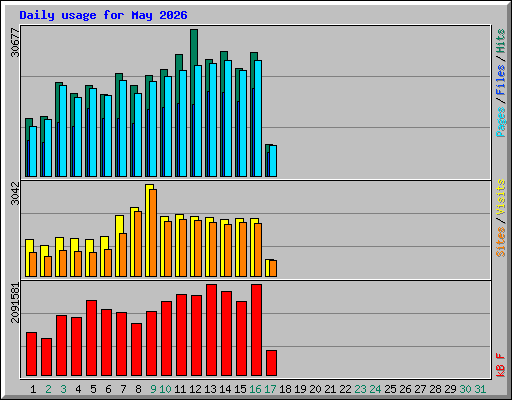Click day label 20 on the x-axis
Viewport: 512px width, 400px height.
pos(315,389)
